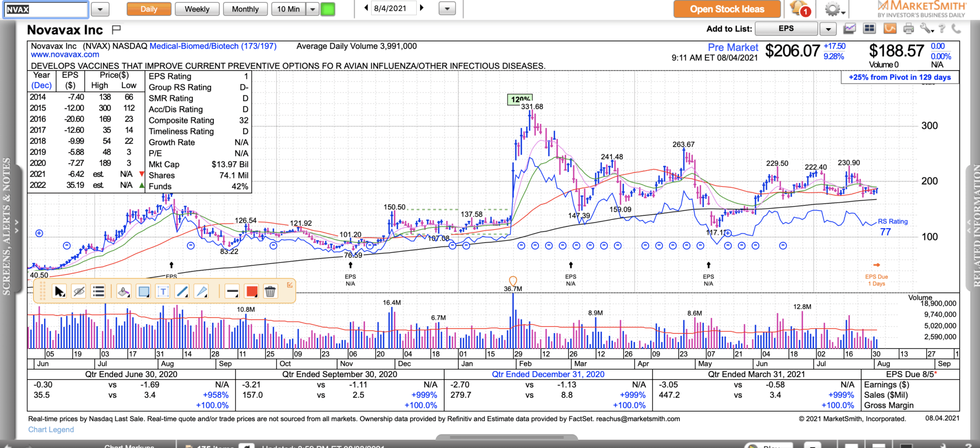980x448 pixels.
Task: Switch to Daily chart period
Action: (149, 9)
